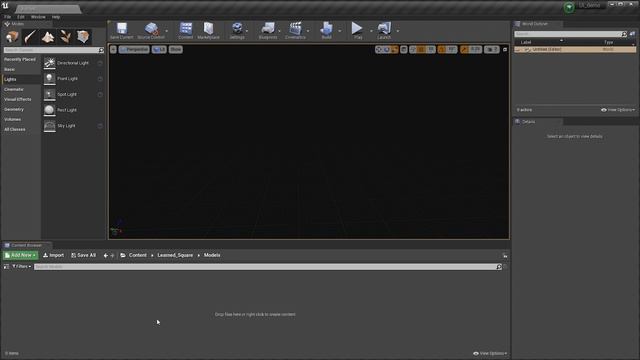Maximize or restore the viewport toggle
Screen dimensions: 640x360
click(505, 49)
